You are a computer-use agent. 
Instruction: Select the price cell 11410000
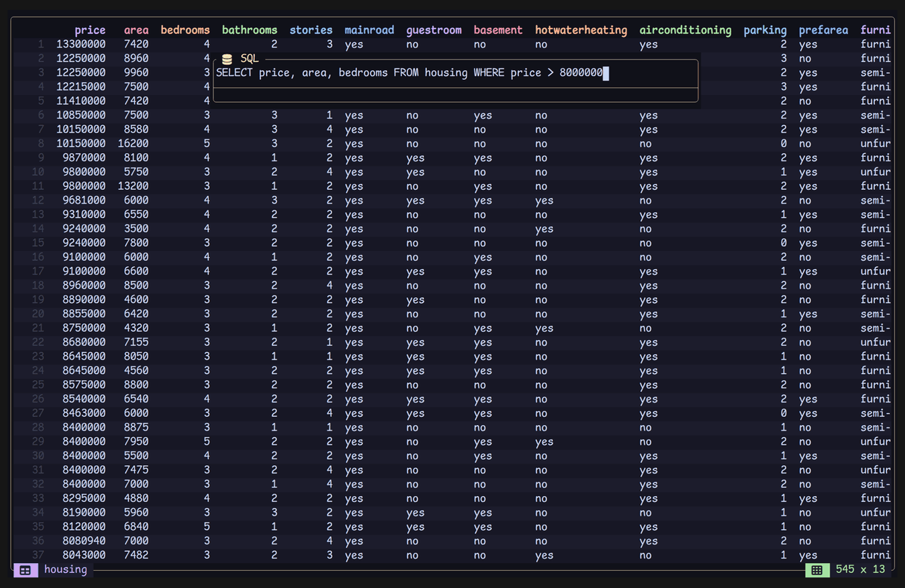pyautogui.click(x=81, y=101)
